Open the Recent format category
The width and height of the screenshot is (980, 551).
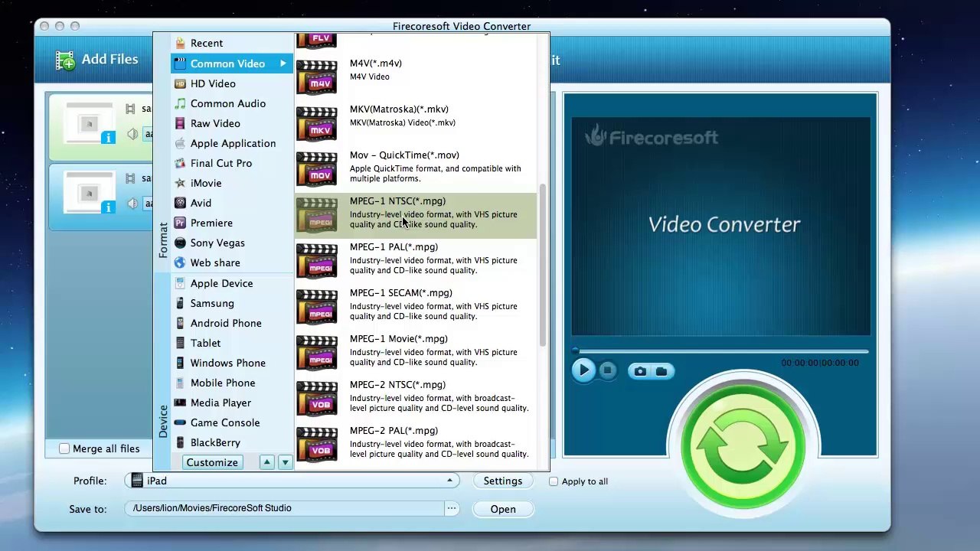207,44
